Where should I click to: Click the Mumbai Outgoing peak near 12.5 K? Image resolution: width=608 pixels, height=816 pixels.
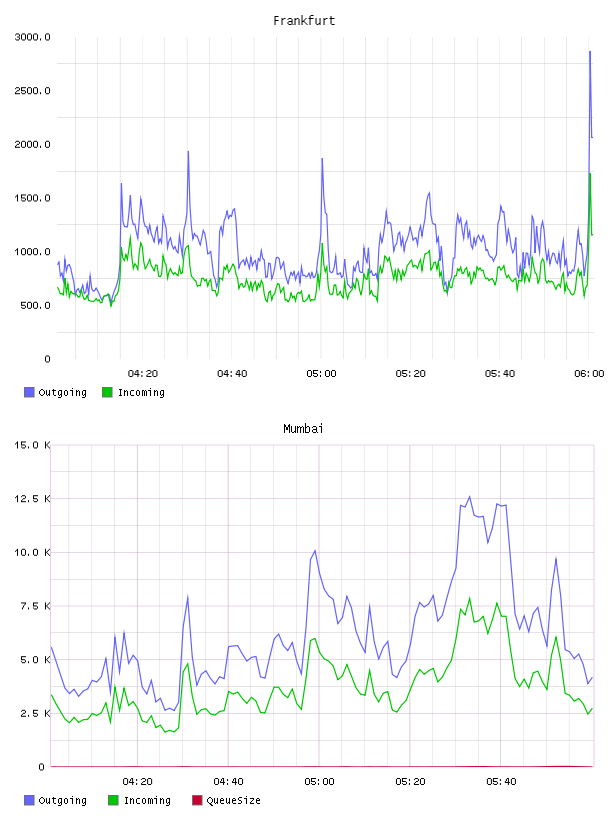[x=470, y=496]
